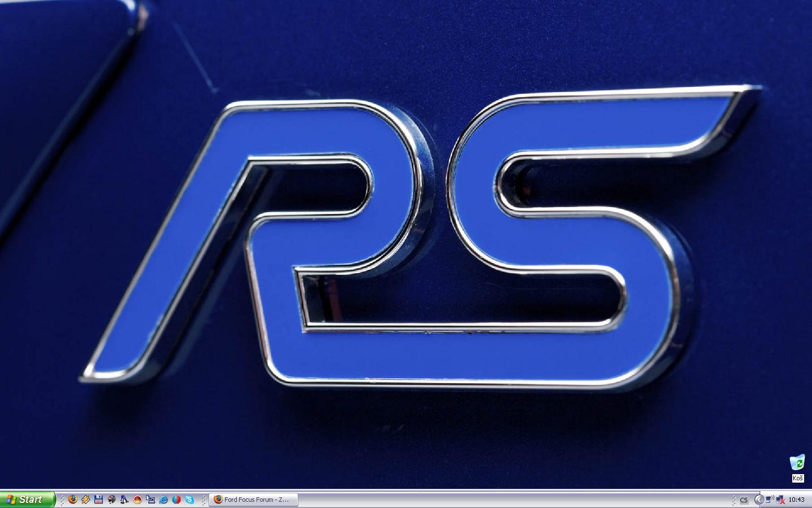This screenshot has width=812, height=508.
Task: Open Winamp lightning bolt icon
Action: (x=86, y=500)
